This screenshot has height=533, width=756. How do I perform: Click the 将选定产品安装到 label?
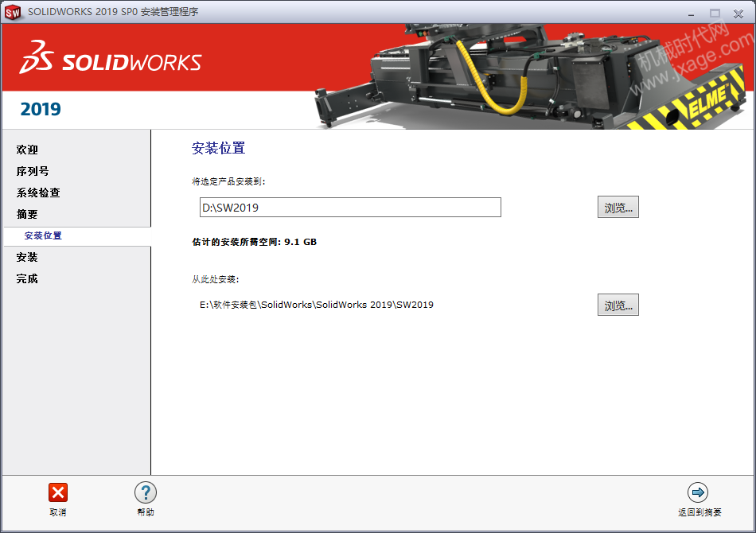[x=228, y=181]
